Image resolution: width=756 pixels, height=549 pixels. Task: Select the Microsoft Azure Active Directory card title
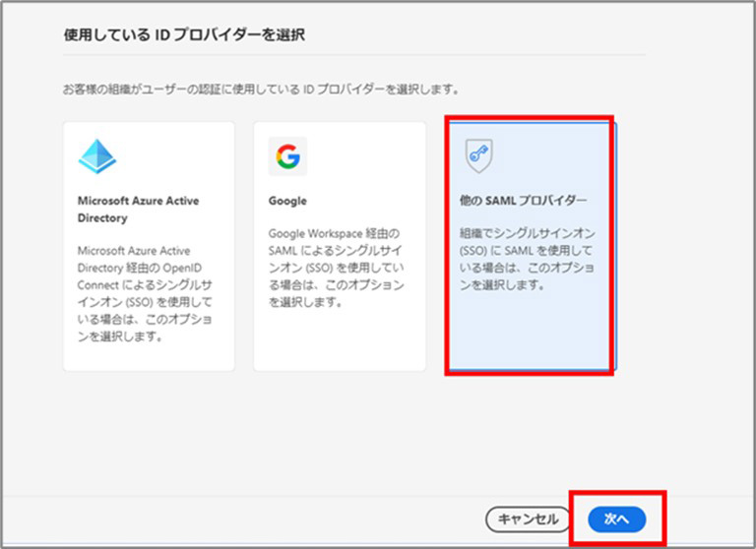(x=139, y=210)
